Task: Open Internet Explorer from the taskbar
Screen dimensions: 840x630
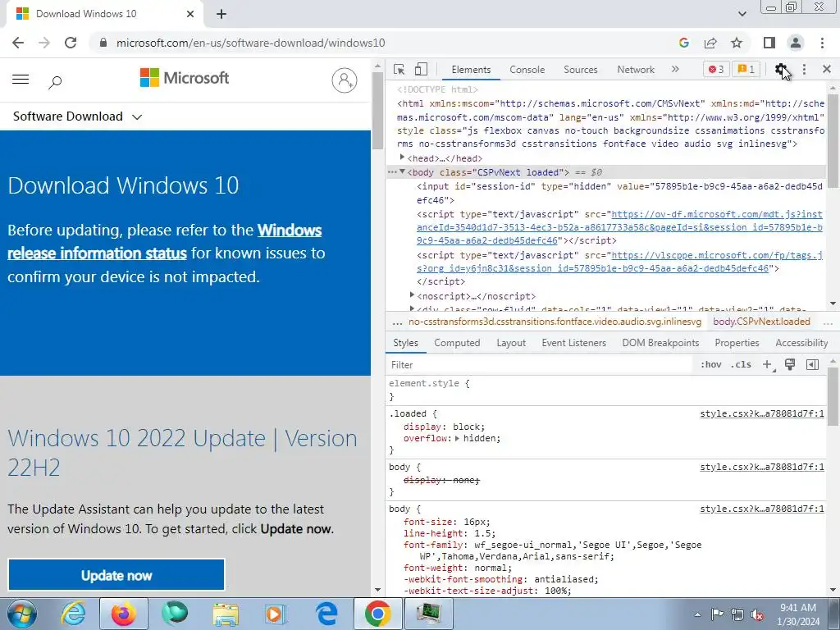Action: tap(73, 614)
